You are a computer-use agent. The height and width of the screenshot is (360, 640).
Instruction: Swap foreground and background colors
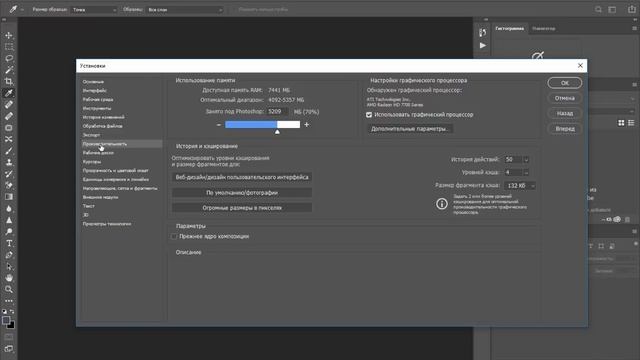coord(12,312)
